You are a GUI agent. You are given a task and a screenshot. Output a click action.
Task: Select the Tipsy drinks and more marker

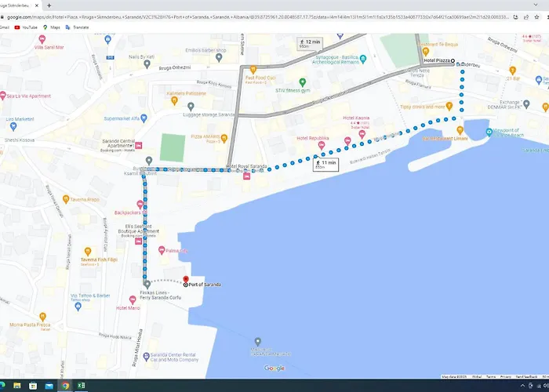click(x=449, y=106)
